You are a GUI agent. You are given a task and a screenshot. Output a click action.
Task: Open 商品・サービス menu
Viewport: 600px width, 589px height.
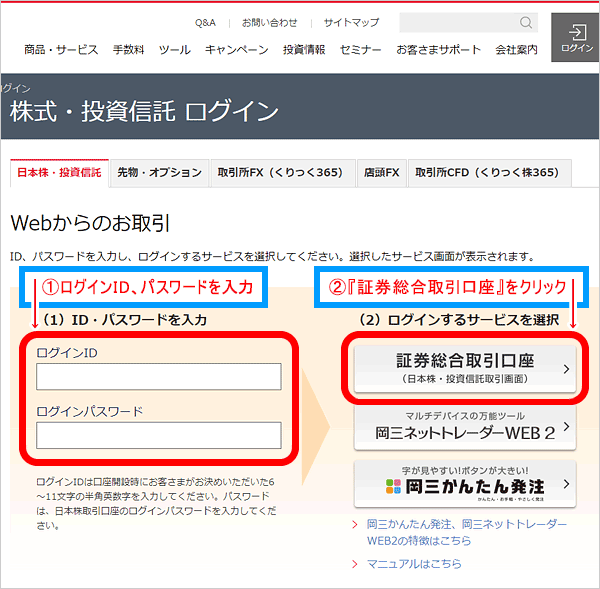(61, 50)
